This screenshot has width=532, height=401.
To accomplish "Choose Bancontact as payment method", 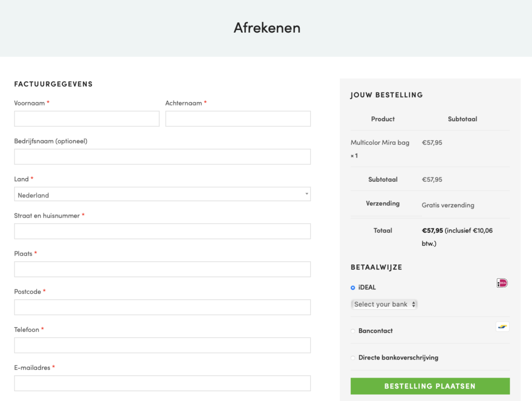I will (x=353, y=331).
